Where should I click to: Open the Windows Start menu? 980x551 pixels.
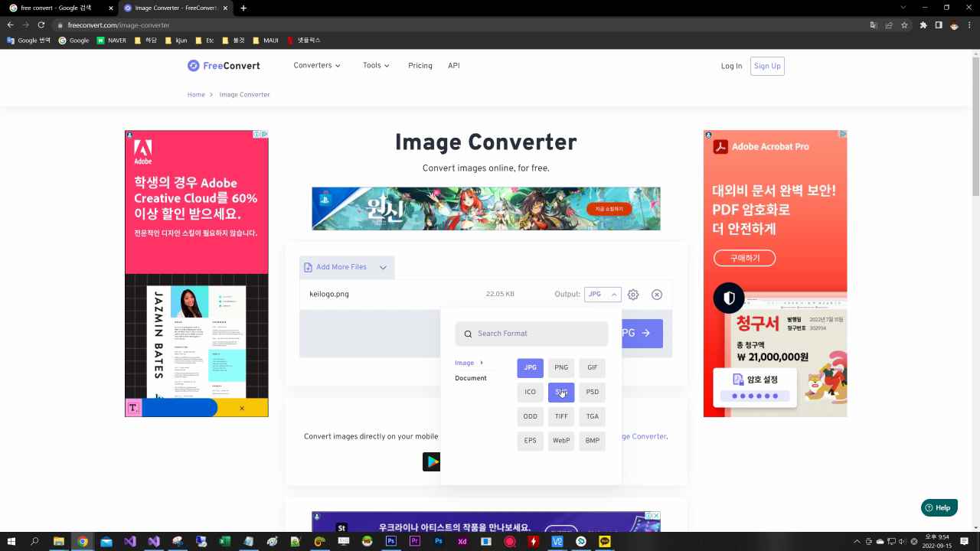click(x=11, y=541)
